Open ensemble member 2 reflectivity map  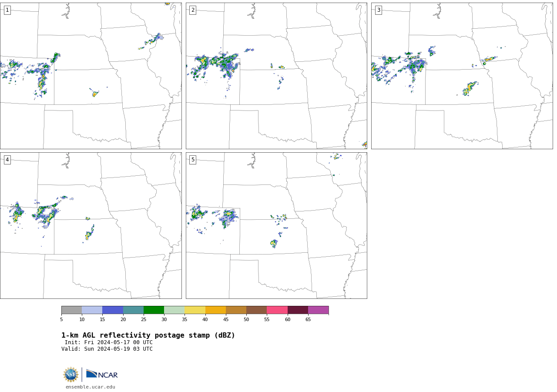coord(276,76)
